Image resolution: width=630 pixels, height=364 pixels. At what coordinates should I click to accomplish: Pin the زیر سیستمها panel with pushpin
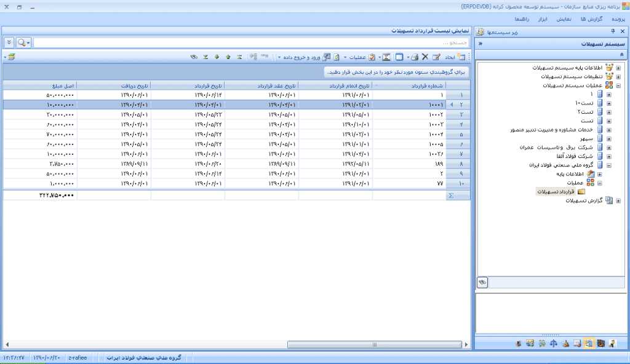[x=613, y=31]
